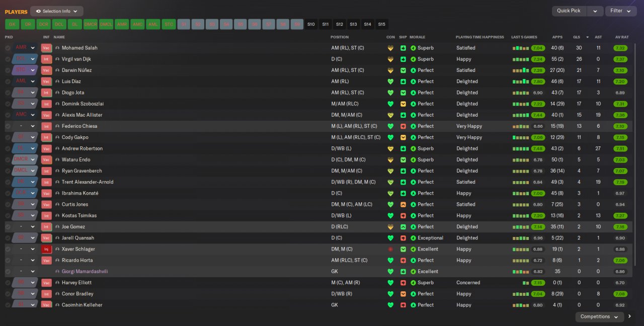Toggle the picked checkmark for Giorgi Mamardashvili
Viewport: 644px width, 326px height.
(8, 272)
